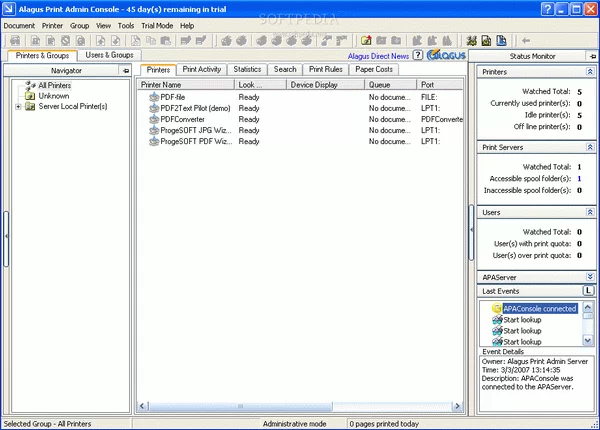Click the Alagus logo
The height and width of the screenshot is (430, 600).
446,55
